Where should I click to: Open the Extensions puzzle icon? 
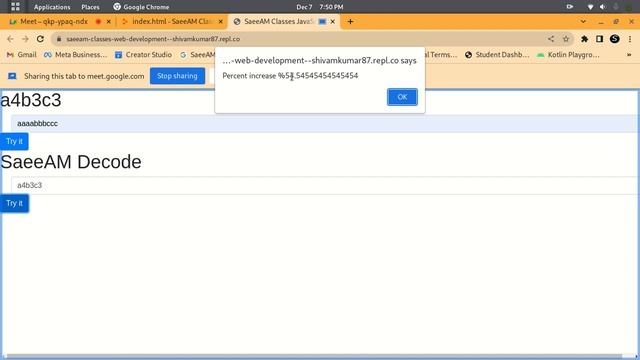point(584,39)
